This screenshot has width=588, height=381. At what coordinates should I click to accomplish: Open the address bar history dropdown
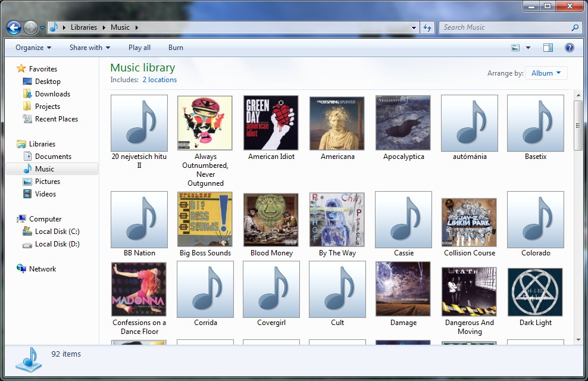(x=414, y=27)
